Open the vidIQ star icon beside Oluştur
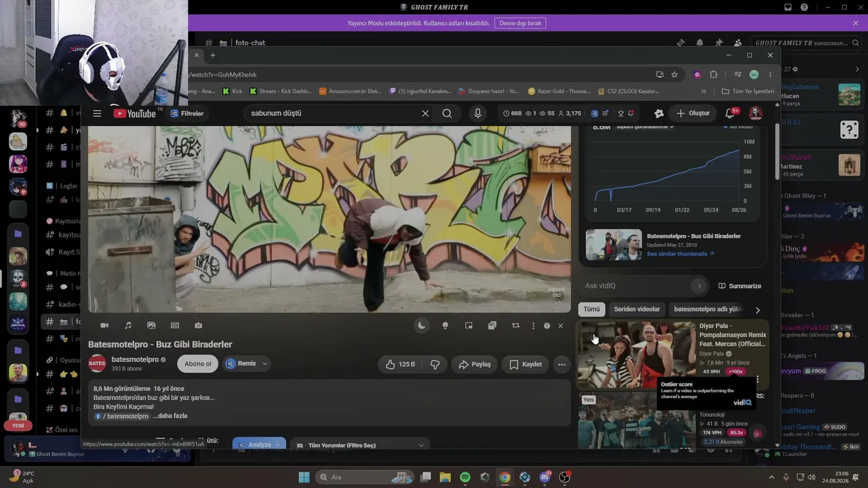This screenshot has height=488, width=868. (x=658, y=113)
